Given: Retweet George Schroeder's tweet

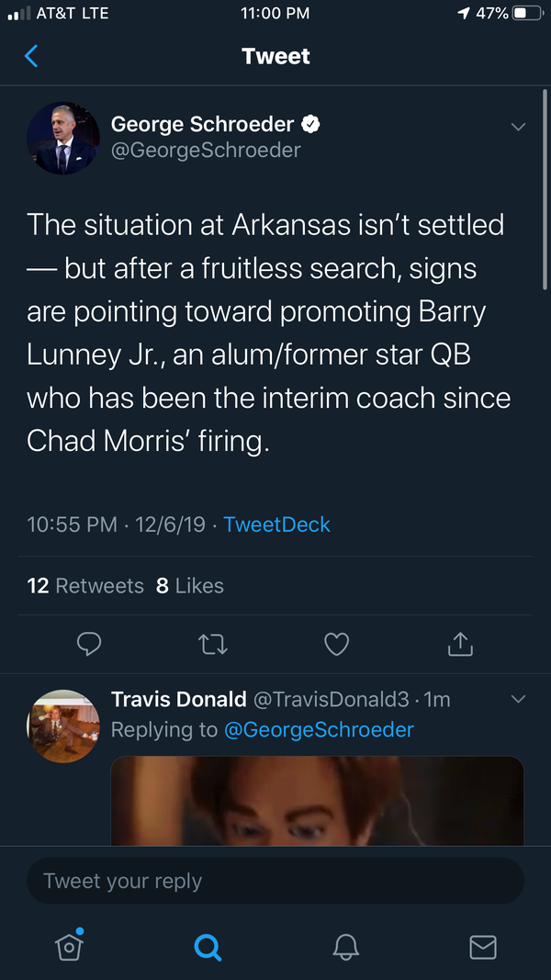Looking at the screenshot, I should coord(213,644).
